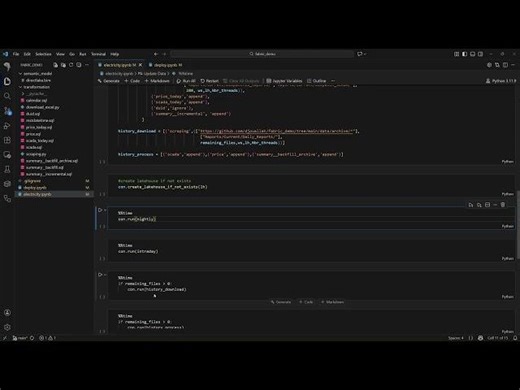Open the Explorer view in activity bar
This screenshot has height=390, width=520.
[7, 81]
